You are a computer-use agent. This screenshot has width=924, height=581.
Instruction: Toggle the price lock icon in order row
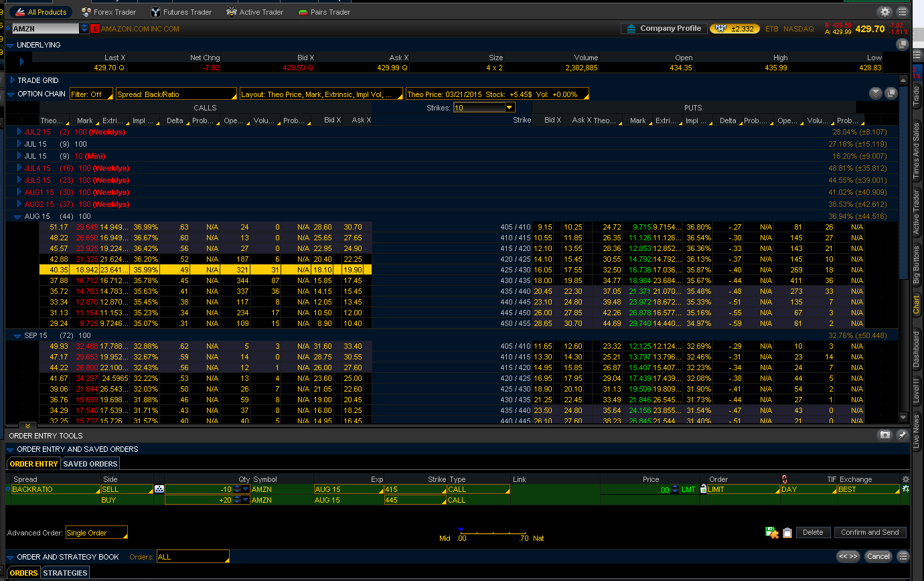[703, 489]
